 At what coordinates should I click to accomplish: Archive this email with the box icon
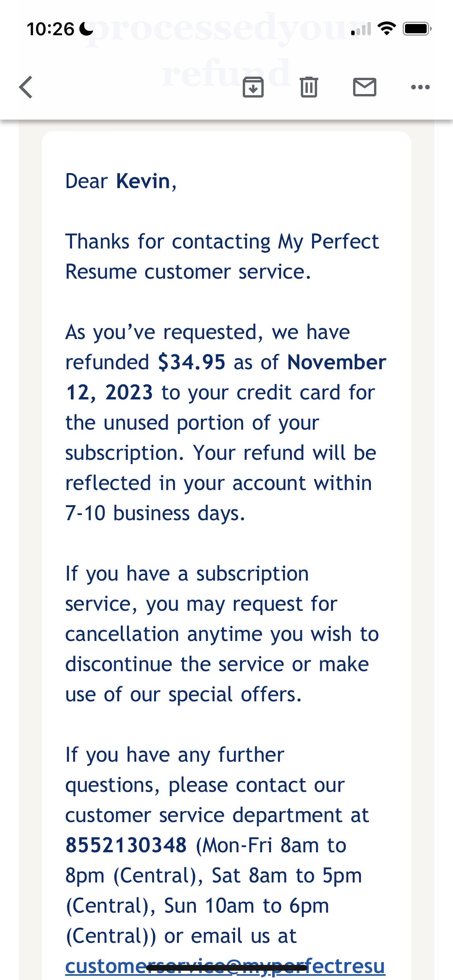point(253,87)
